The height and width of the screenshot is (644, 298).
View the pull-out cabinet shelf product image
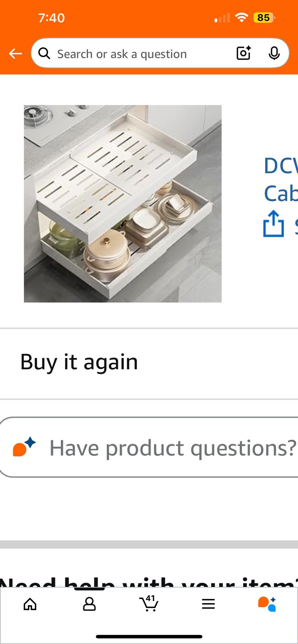pyautogui.click(x=123, y=203)
